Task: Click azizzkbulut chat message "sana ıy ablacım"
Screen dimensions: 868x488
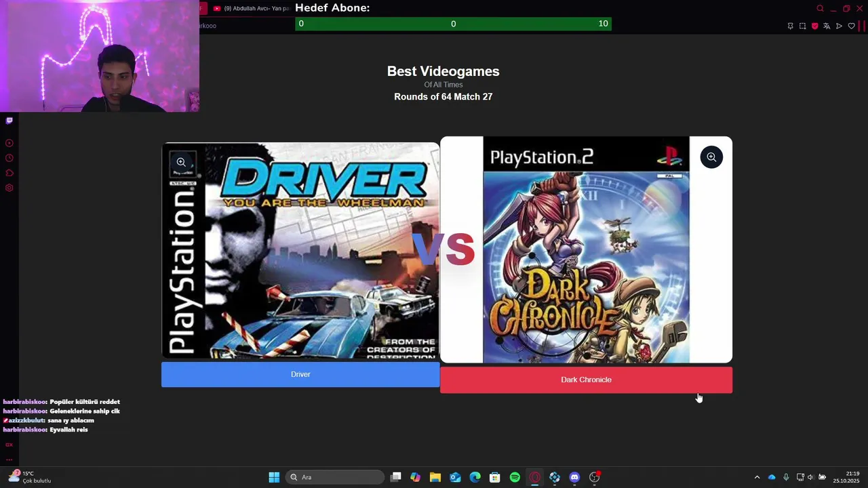Action: [x=71, y=420]
